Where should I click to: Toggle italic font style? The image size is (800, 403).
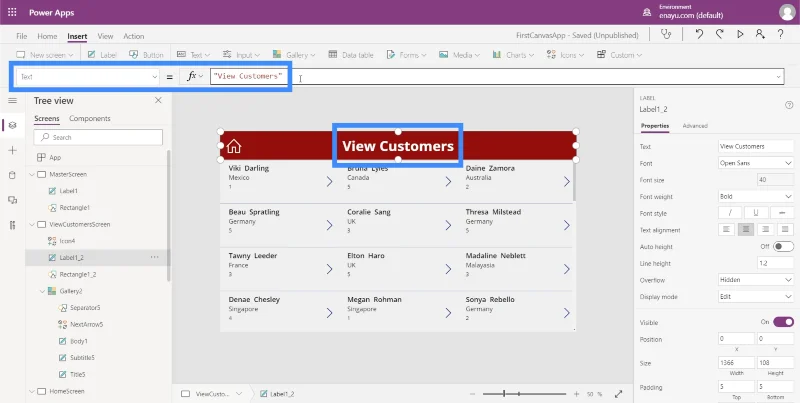[731, 213]
